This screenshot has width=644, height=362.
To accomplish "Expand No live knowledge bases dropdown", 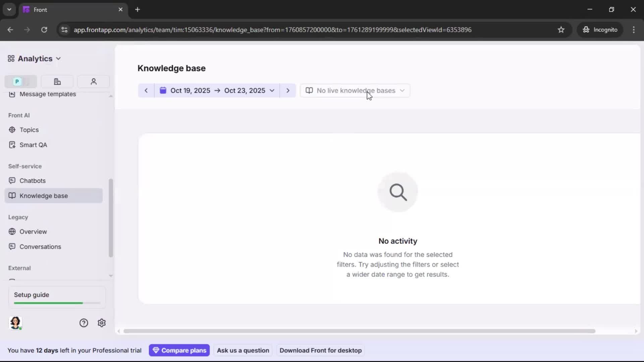I will [x=355, y=90].
